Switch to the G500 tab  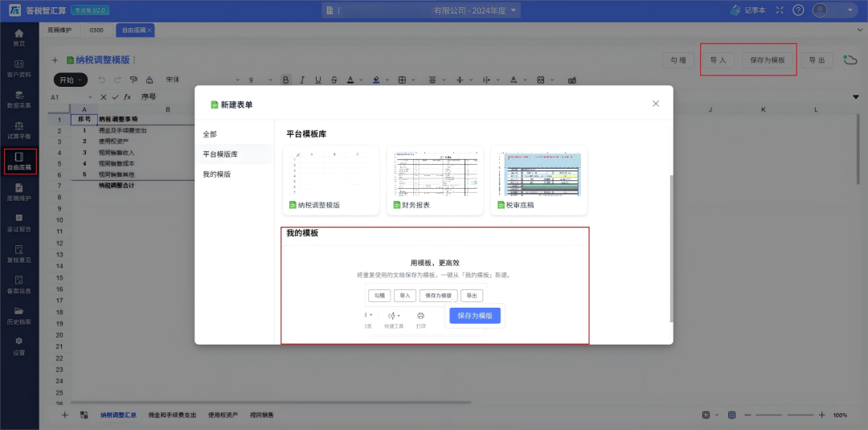[96, 30]
